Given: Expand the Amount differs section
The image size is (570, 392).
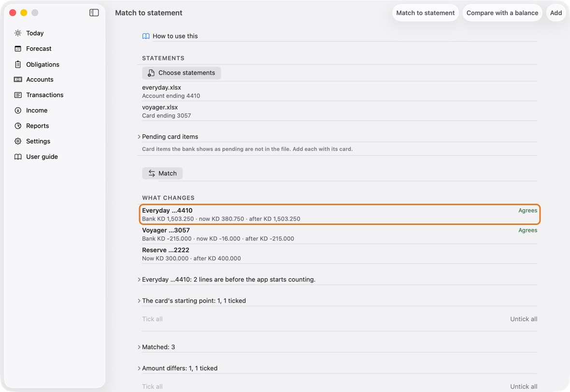Looking at the screenshot, I should [x=139, y=368].
